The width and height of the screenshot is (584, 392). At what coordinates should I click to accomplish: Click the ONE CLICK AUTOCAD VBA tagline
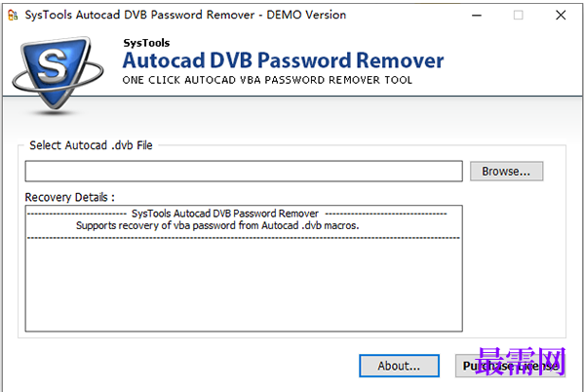[267, 80]
